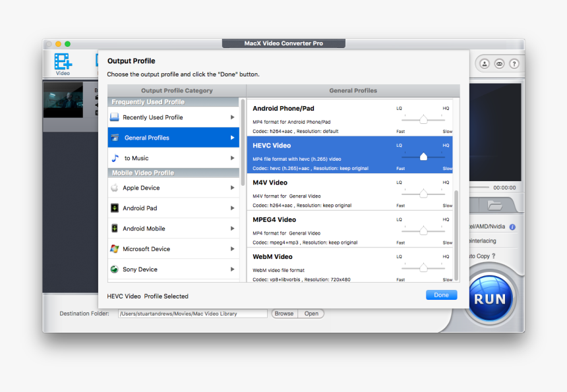The height and width of the screenshot is (392, 567).
Task: Click the info icon beside Intel/AMD/Nvidia
Action: coord(512,227)
